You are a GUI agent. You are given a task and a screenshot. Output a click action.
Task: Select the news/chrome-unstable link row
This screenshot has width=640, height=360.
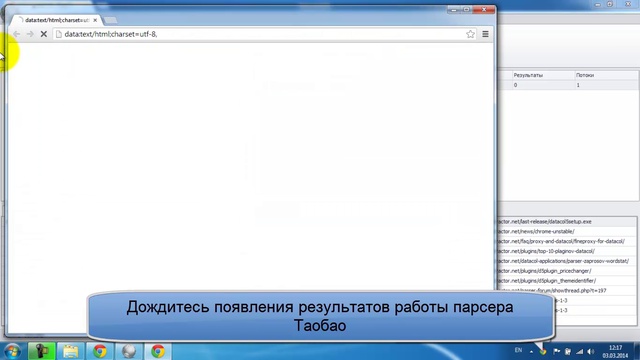coord(567,231)
